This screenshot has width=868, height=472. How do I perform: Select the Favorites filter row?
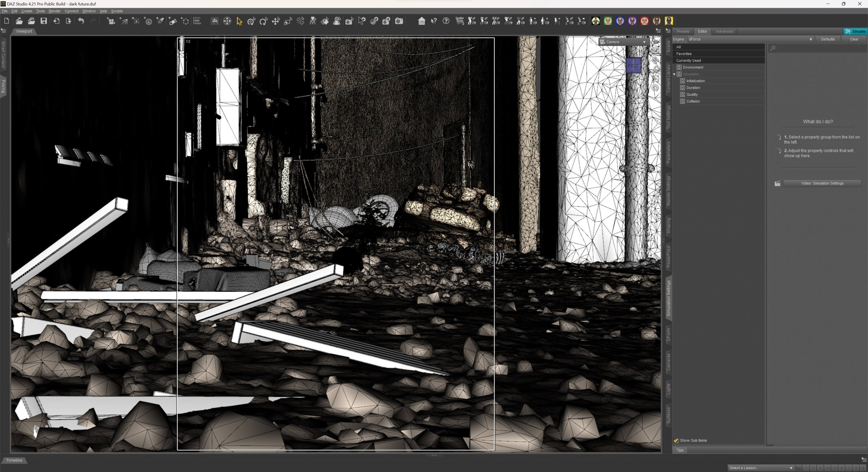[x=718, y=54]
